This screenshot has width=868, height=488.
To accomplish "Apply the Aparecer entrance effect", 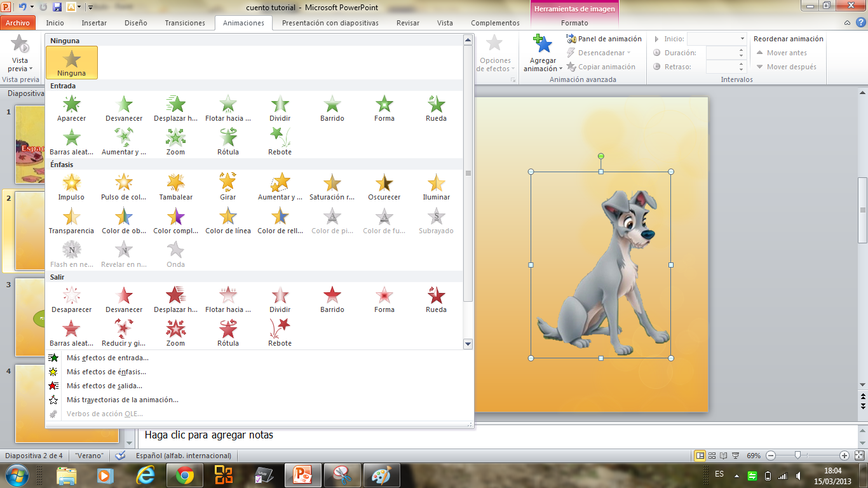I will (x=72, y=108).
